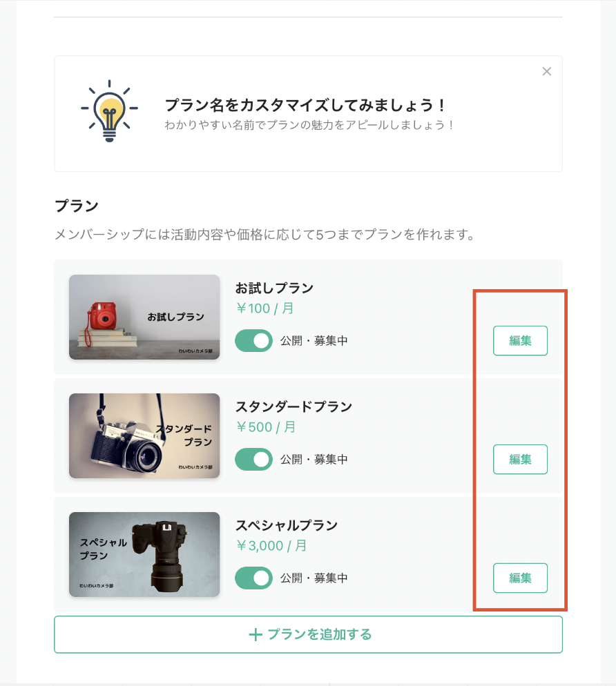Toggle off お試しプラン public status
This screenshot has height=686, width=616.
click(253, 341)
